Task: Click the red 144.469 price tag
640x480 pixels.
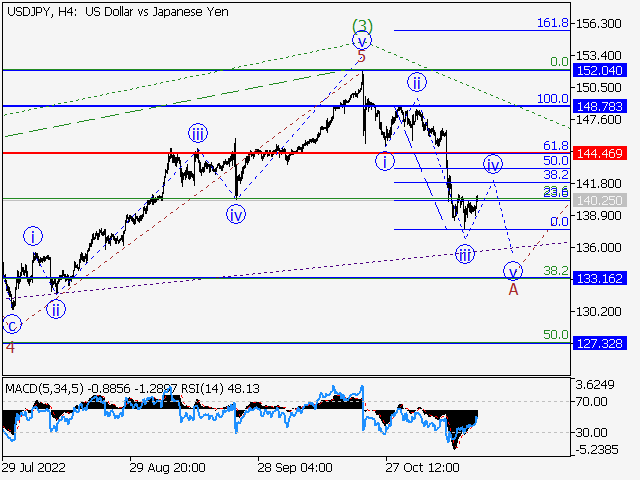Action: point(600,153)
